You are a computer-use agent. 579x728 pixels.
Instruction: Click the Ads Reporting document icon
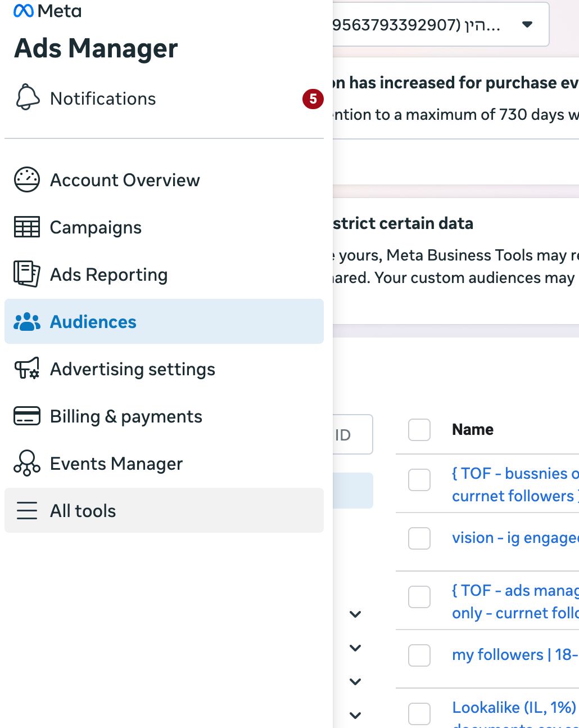point(27,274)
